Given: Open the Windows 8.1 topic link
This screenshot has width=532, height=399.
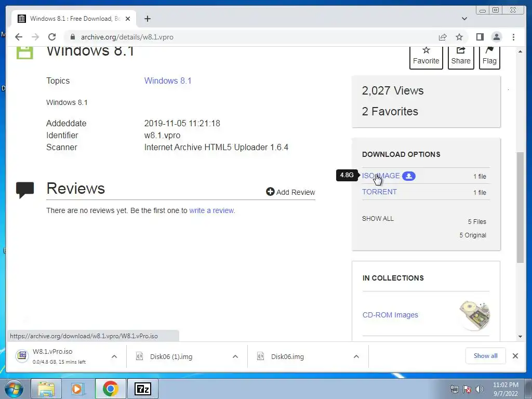Looking at the screenshot, I should (168, 81).
